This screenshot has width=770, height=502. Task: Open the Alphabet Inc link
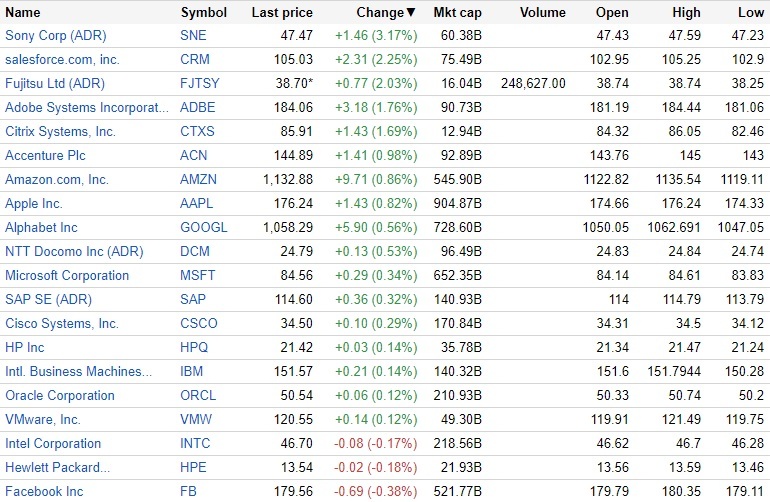(41, 228)
